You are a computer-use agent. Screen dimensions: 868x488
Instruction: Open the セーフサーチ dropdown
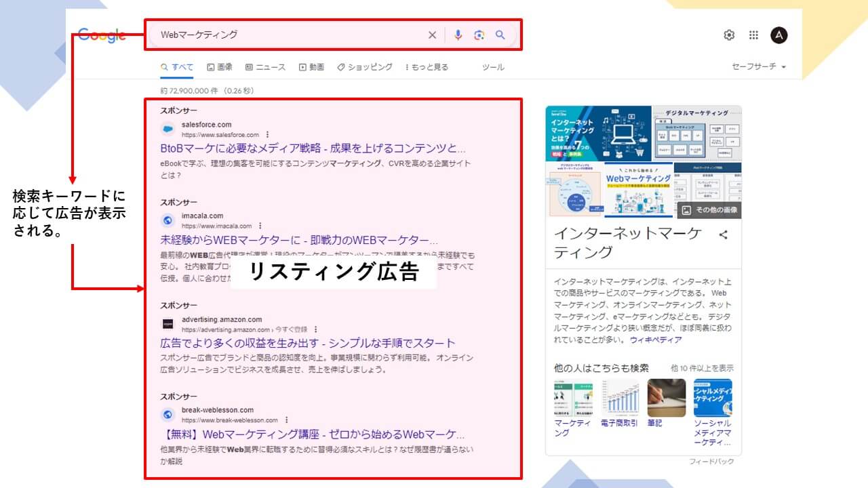pyautogui.click(x=759, y=67)
